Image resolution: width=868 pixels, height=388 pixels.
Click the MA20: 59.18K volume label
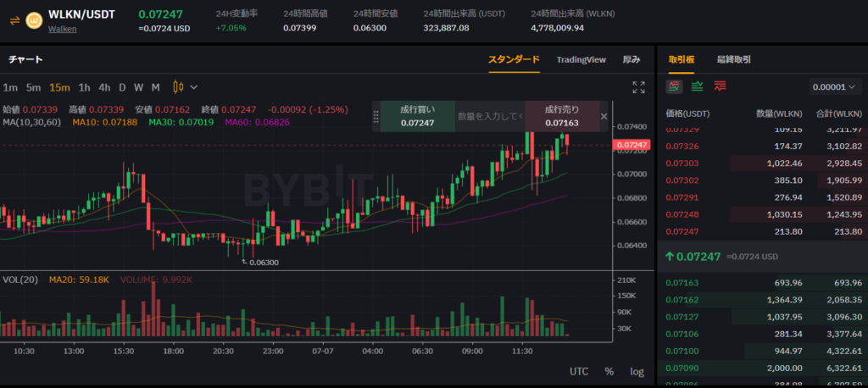click(x=79, y=280)
